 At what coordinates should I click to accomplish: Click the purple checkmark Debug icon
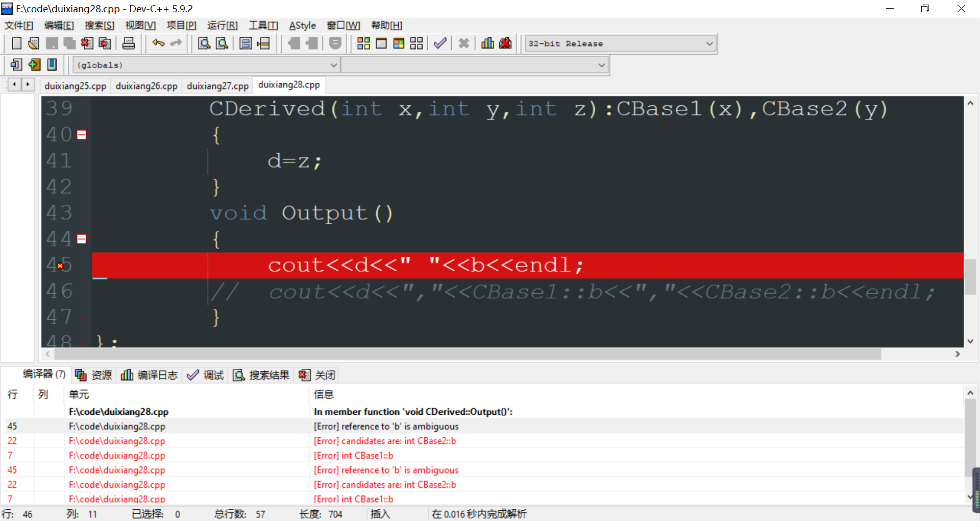[x=440, y=43]
